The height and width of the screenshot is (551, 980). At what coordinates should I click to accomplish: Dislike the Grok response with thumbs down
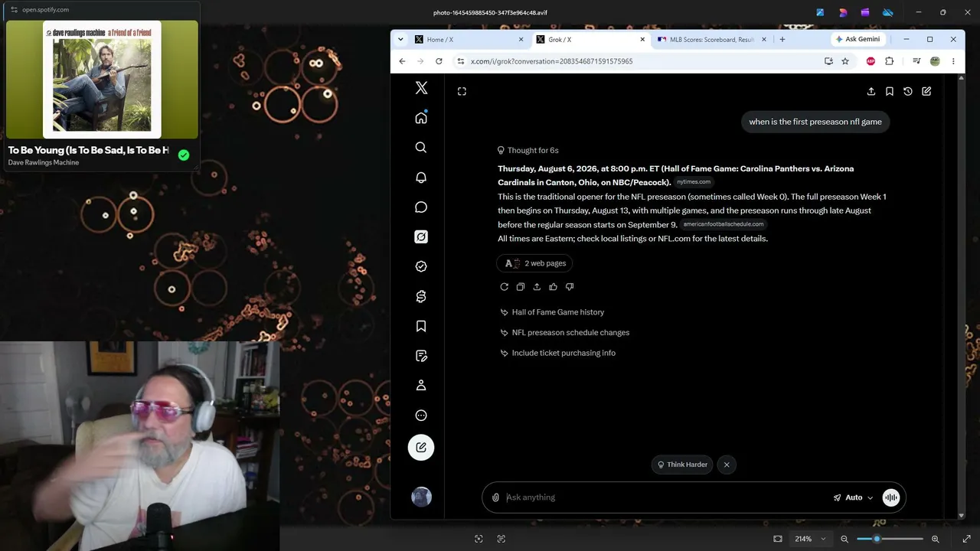pos(570,287)
